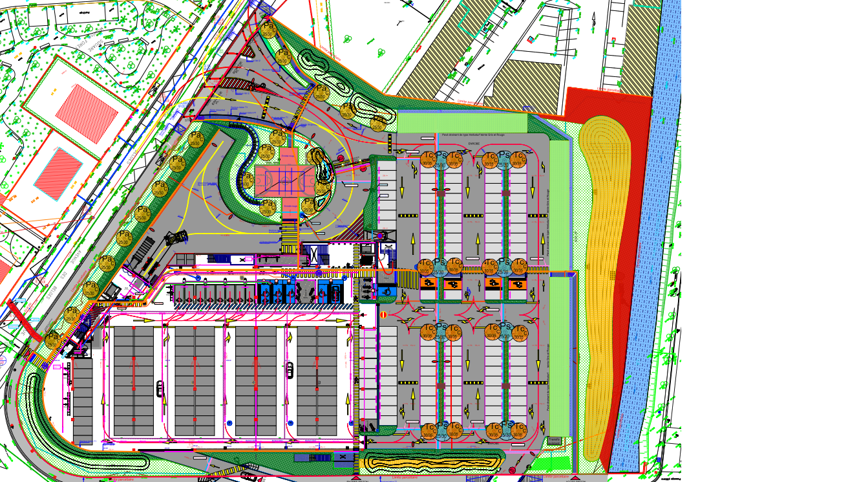Screen dimensions: 868x482
Task: Select the solid red zone at upper right
Action: (x=608, y=102)
